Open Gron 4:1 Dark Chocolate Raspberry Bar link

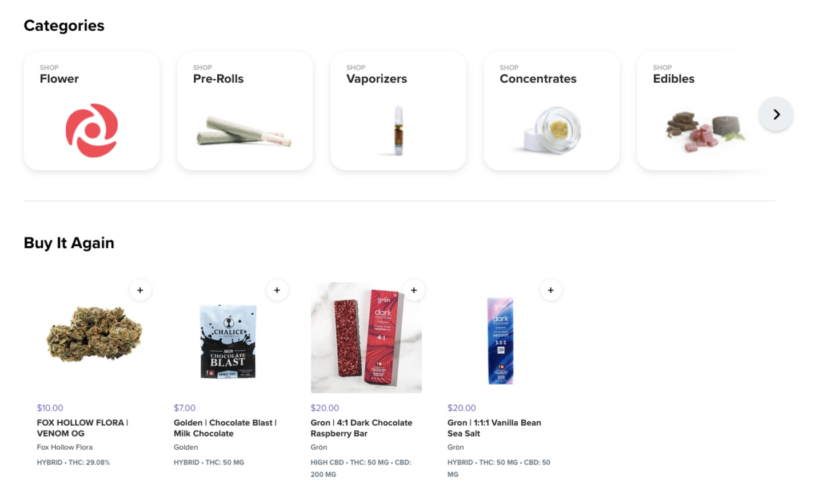pos(361,428)
